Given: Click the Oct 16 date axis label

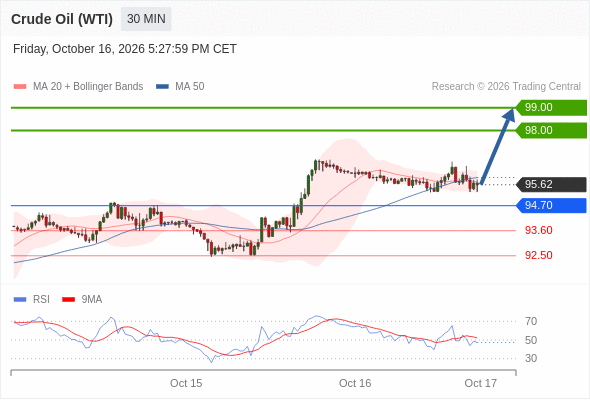Looking at the screenshot, I should [355, 383].
